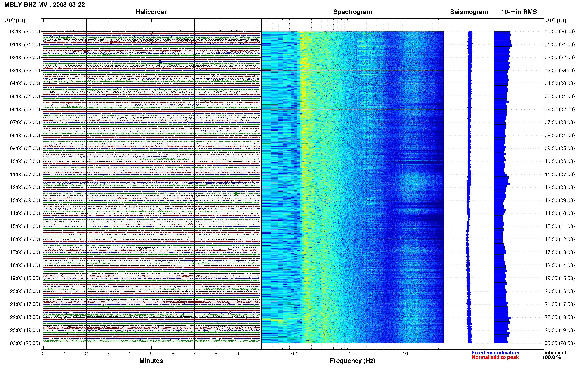Click the left '05:00 (01:00)' time label

coord(25,96)
